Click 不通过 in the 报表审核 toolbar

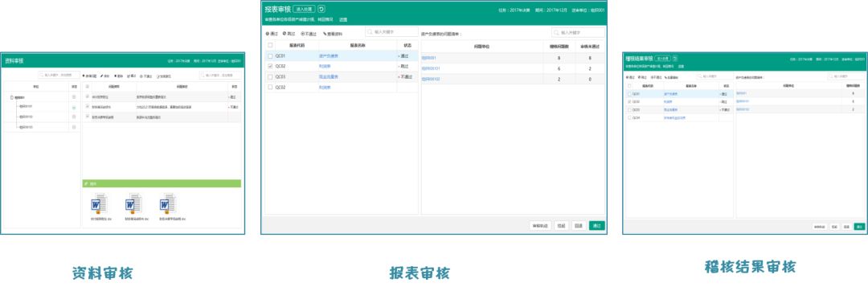(x=309, y=34)
